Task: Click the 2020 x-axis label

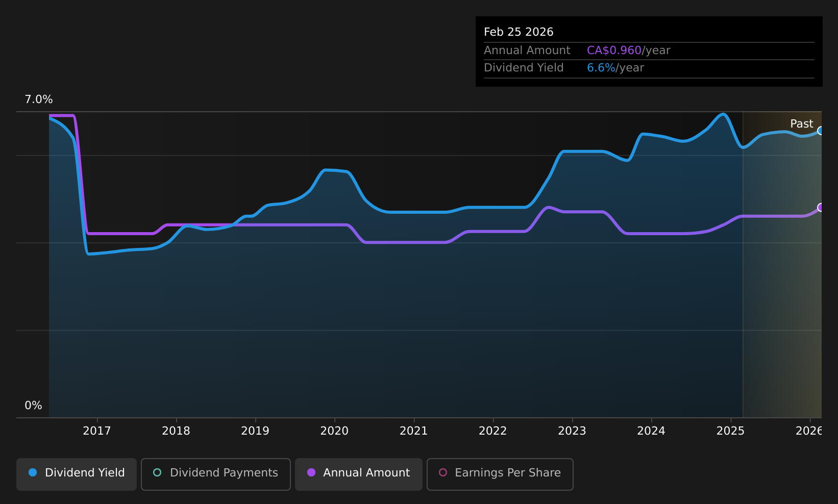Action: 334,431
